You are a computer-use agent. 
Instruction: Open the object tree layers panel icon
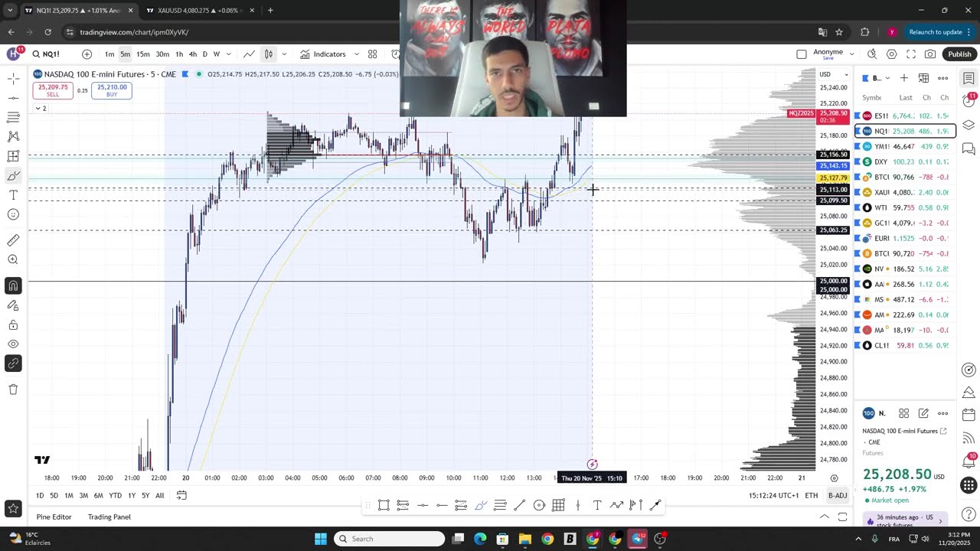(x=969, y=126)
